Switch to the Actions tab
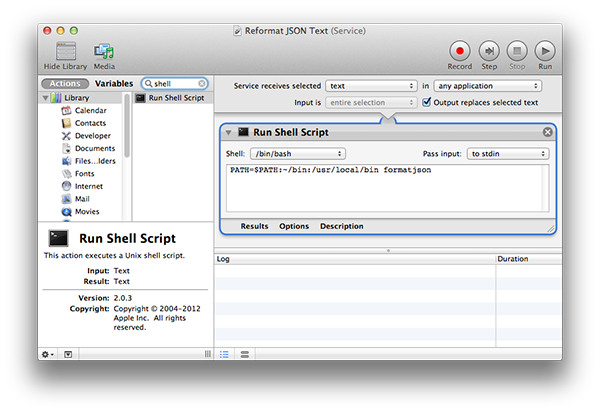The height and width of the screenshot is (413, 600). pos(65,83)
